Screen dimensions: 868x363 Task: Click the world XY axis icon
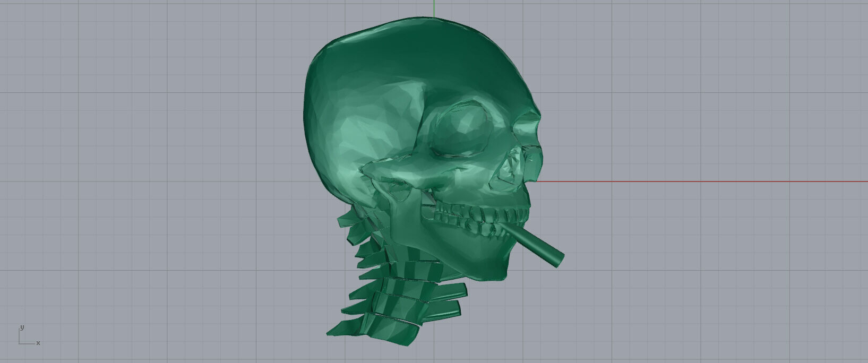point(29,336)
